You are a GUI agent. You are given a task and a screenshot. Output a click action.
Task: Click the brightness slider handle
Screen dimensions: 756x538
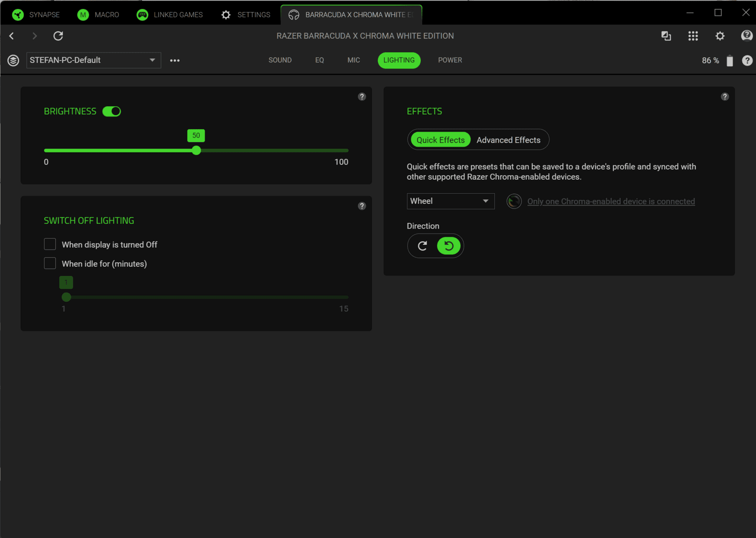[197, 151]
